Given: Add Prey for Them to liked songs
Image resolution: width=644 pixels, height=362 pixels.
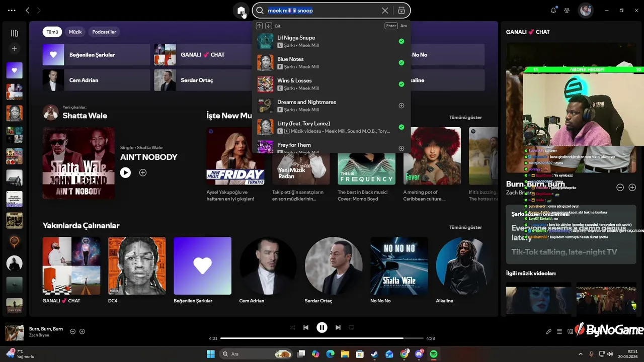Looking at the screenshot, I should click(401, 148).
